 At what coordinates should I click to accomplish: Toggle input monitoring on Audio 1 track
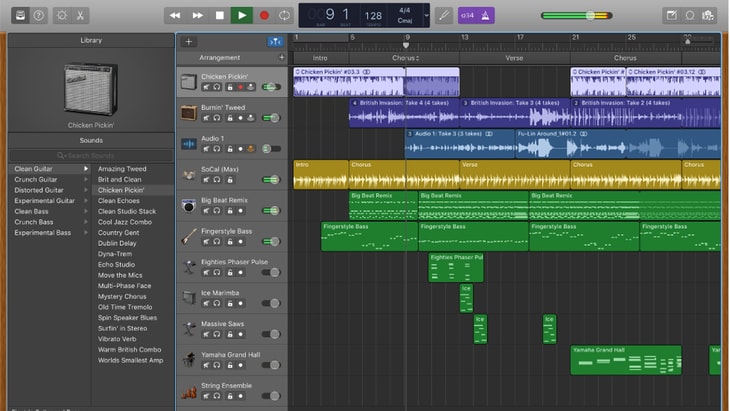(x=251, y=149)
